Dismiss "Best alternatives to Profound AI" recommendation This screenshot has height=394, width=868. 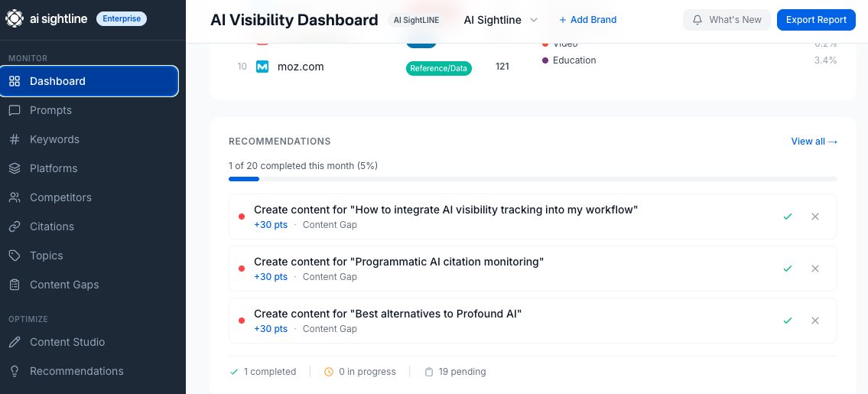click(814, 321)
